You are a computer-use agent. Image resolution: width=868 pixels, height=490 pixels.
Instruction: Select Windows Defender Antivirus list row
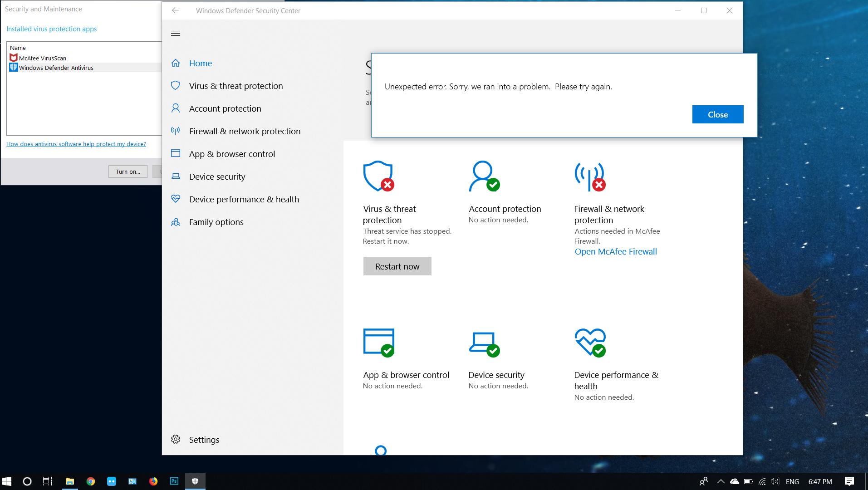85,68
